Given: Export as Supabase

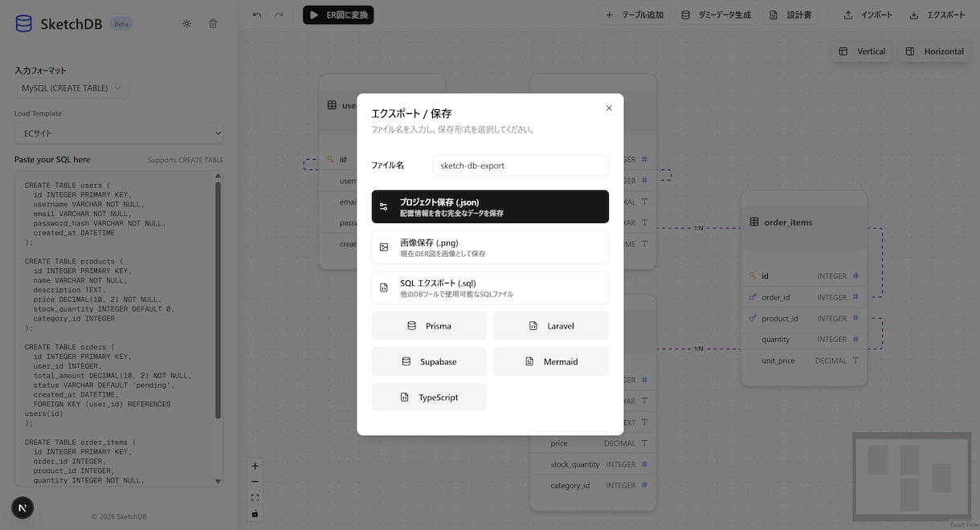Looking at the screenshot, I should 429,361.
